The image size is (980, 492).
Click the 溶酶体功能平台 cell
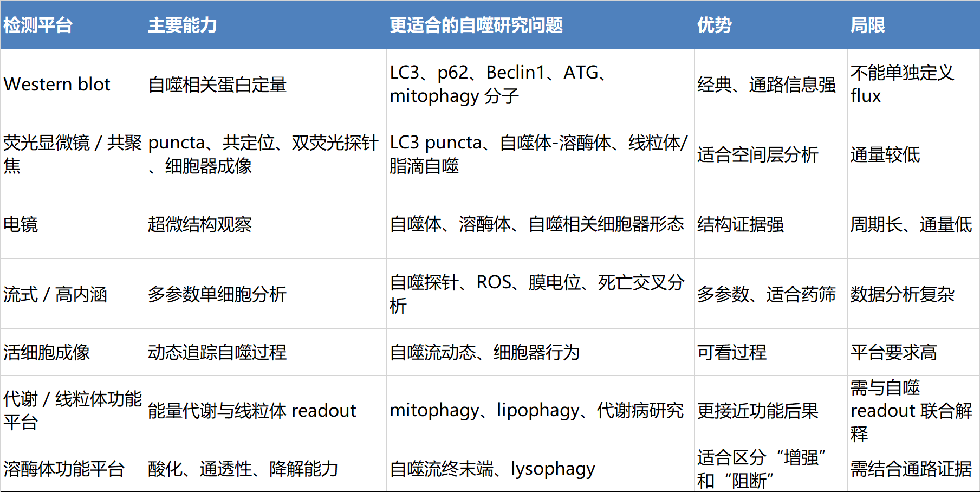64,469
